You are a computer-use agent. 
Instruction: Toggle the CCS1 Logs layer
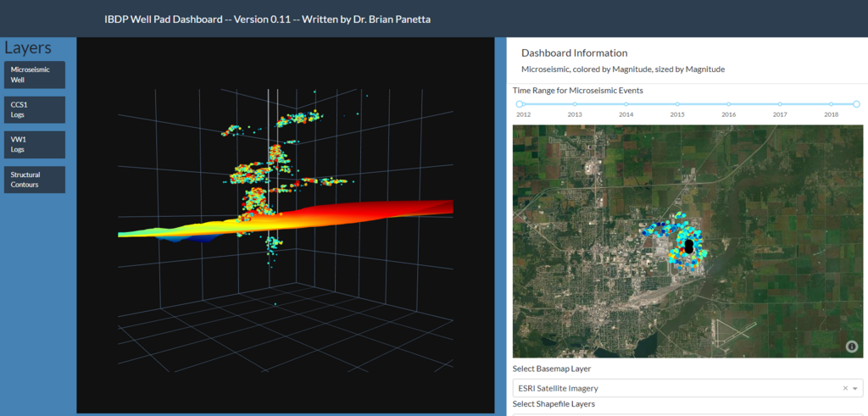tap(34, 109)
